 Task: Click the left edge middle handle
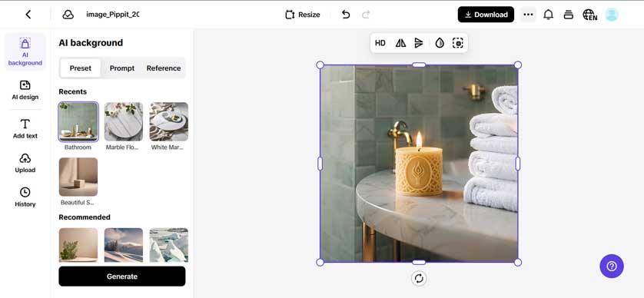coord(320,164)
